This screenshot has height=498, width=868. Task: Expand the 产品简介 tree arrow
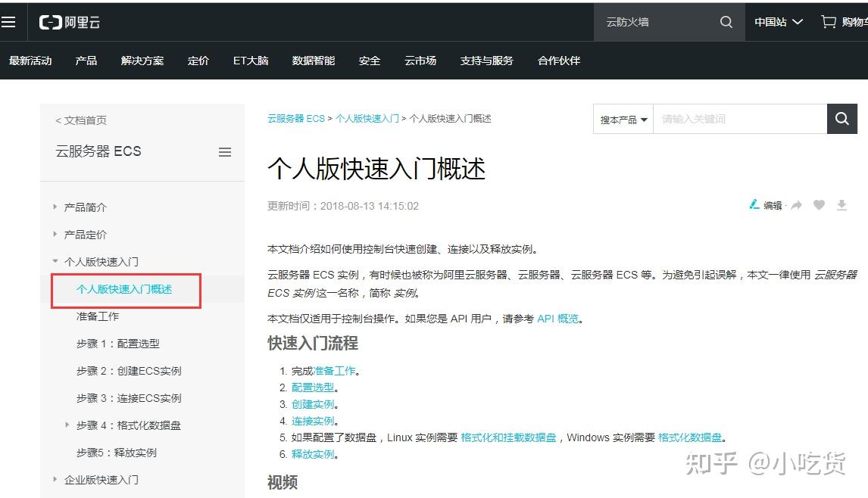click(x=55, y=207)
